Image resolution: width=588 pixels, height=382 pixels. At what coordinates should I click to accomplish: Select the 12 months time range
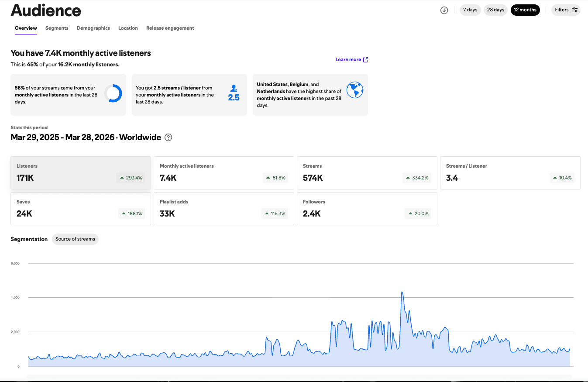pyautogui.click(x=525, y=10)
